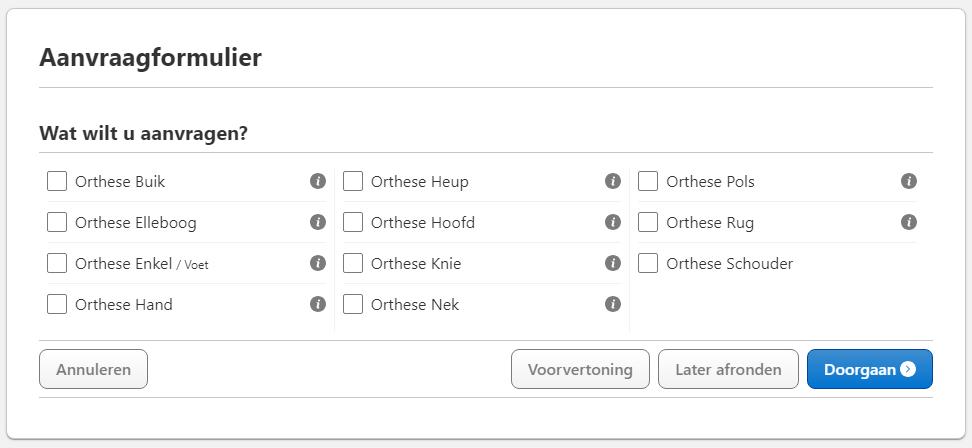Tick the Orthese Schouder checkbox
Image resolution: width=972 pixels, height=448 pixels.
point(648,263)
